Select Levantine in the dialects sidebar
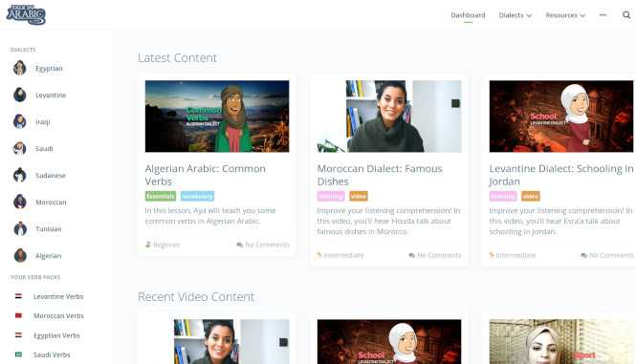This screenshot has height=364, width=636. tap(51, 95)
